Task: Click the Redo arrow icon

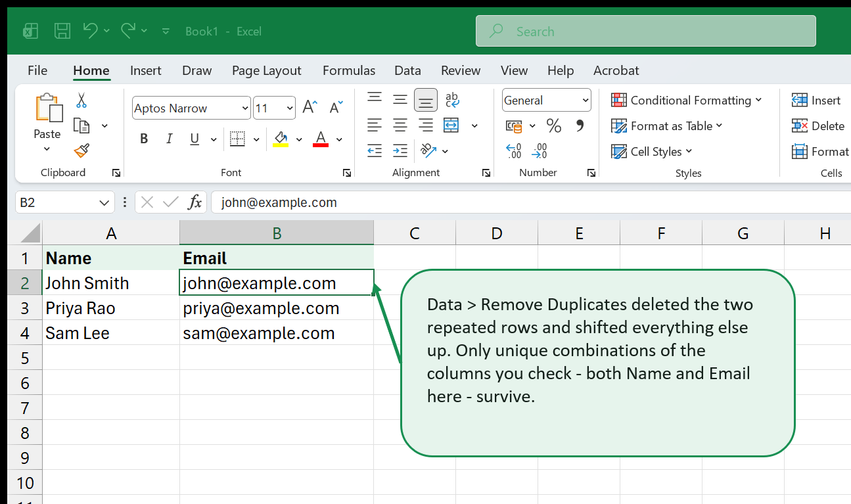Action: click(128, 30)
